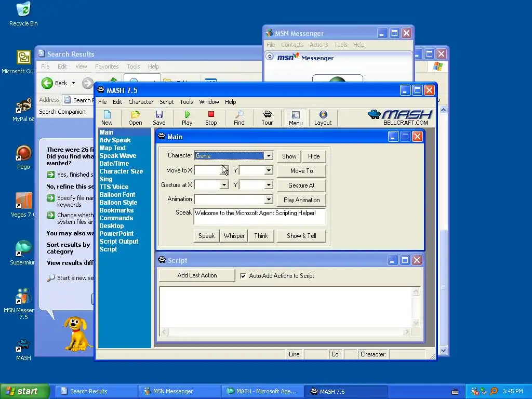Click scroll down arrow in Search Results window

(x=443, y=351)
